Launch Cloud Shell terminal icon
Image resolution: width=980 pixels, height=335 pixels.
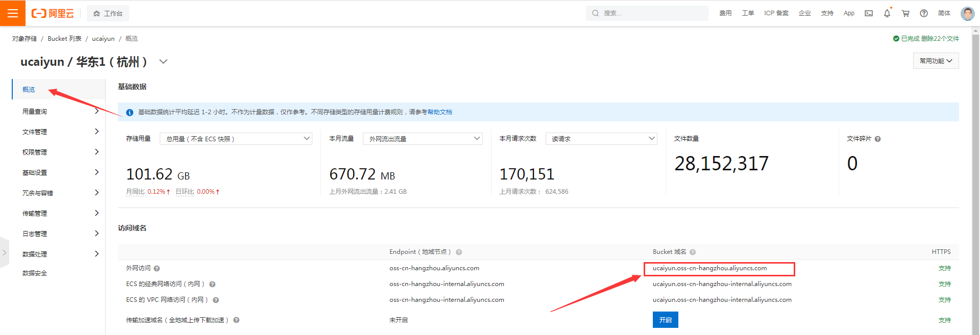click(869, 13)
